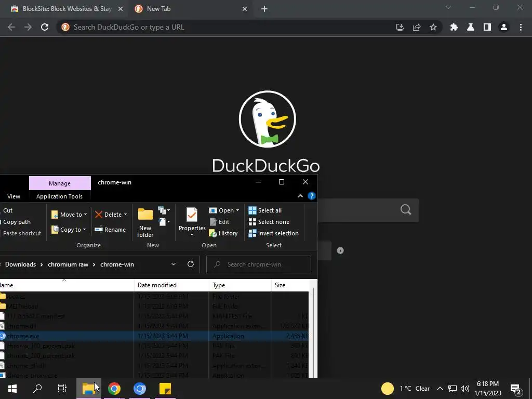Viewport: 532px width, 399px height.
Task: Open the Windows notification center
Action: pos(516,389)
